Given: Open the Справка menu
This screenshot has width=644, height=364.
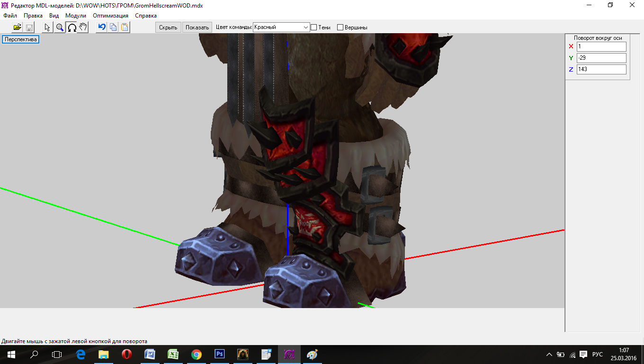Looking at the screenshot, I should tap(146, 16).
